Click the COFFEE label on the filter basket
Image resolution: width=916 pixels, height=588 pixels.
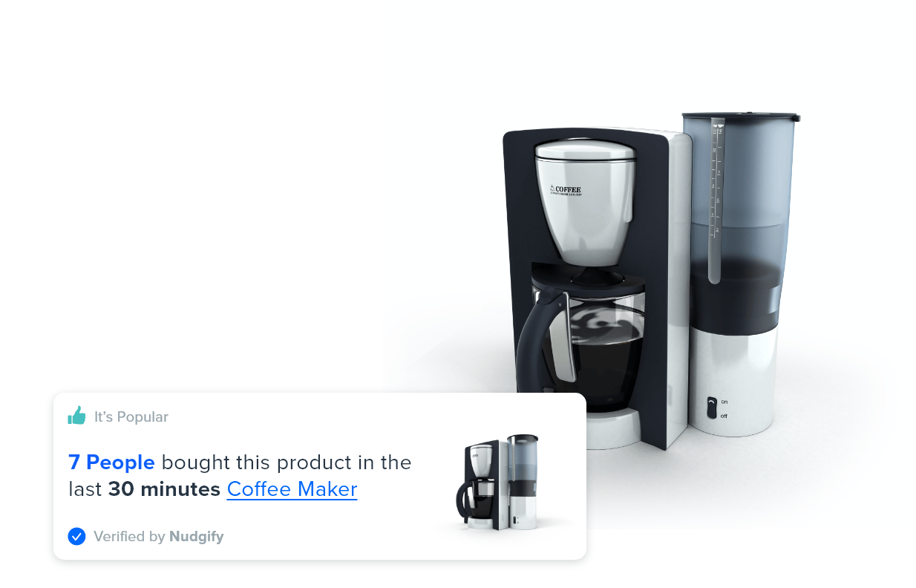pyautogui.click(x=568, y=189)
